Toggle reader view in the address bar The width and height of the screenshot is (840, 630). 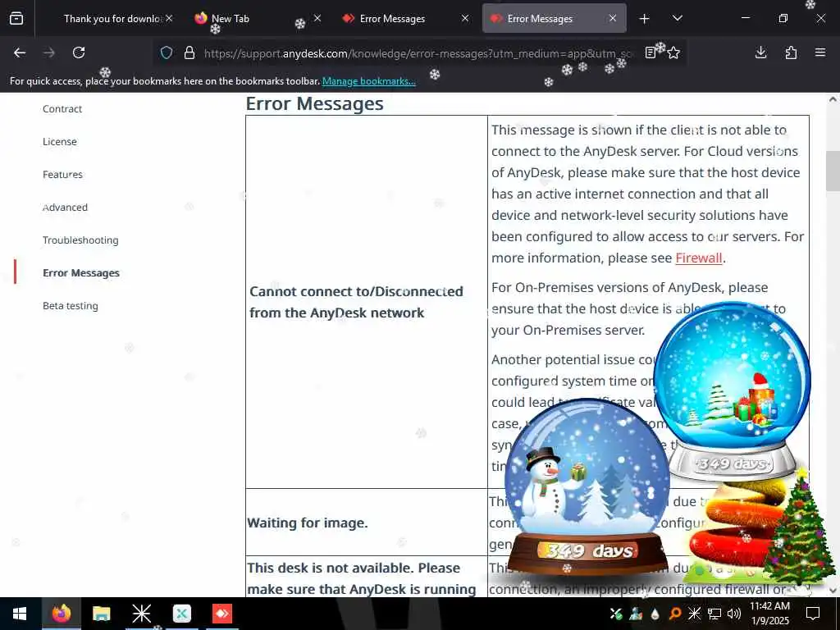point(651,52)
